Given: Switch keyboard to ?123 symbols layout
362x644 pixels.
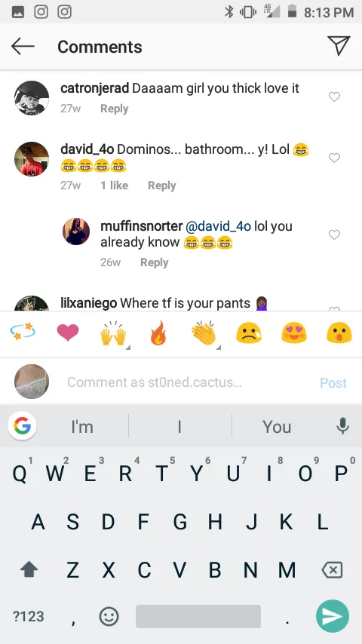Looking at the screenshot, I should point(29,616).
